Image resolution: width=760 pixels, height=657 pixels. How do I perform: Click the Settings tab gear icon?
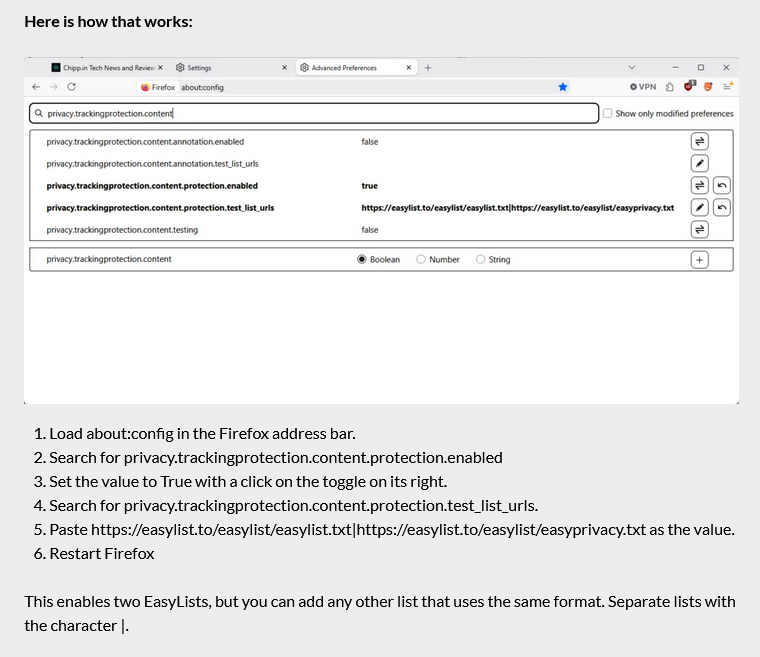pos(180,67)
